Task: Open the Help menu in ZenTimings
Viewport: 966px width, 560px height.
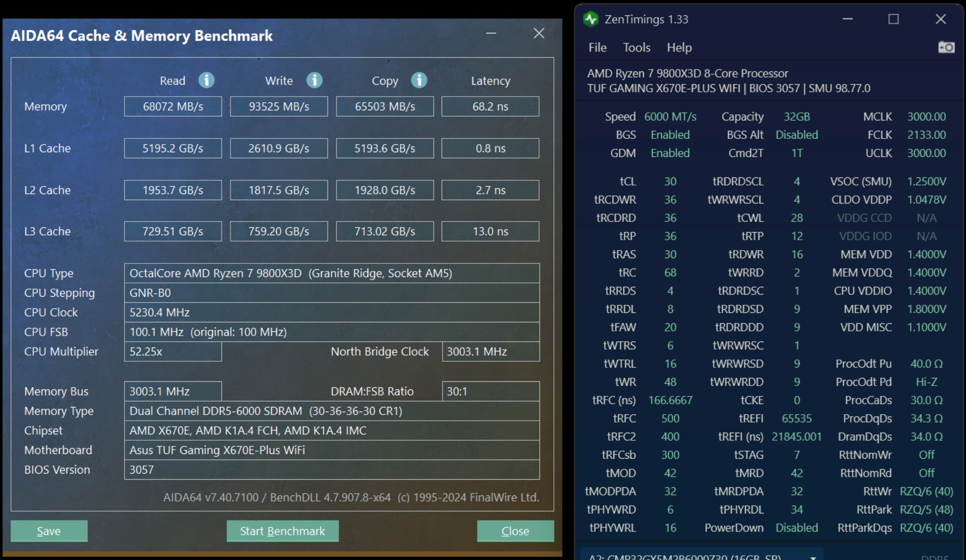Action: coord(679,47)
